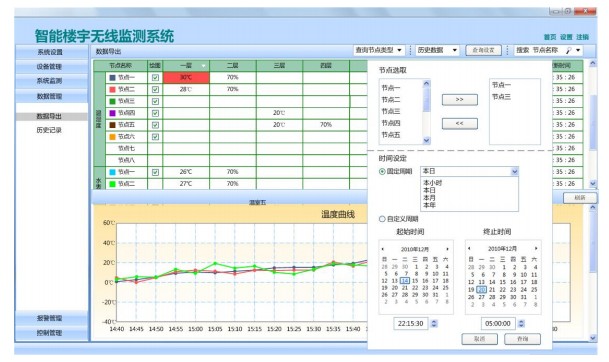The height and width of the screenshot is (362, 609).
Task: Expand the 历史数据 dropdown
Action: (437, 50)
